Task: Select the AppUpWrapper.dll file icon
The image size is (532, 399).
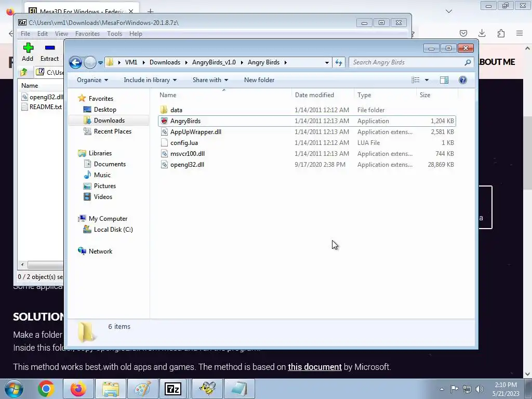Action: pyautogui.click(x=164, y=131)
